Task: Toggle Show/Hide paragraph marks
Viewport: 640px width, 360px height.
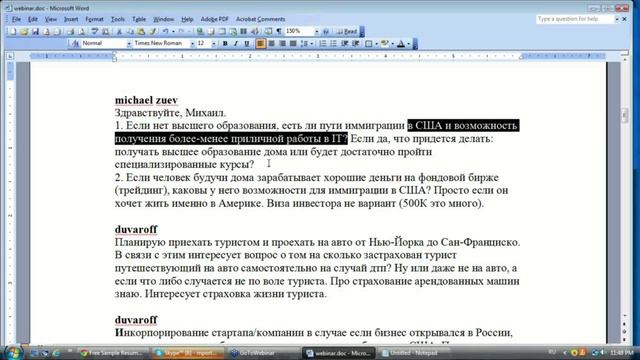Action: pos(279,31)
